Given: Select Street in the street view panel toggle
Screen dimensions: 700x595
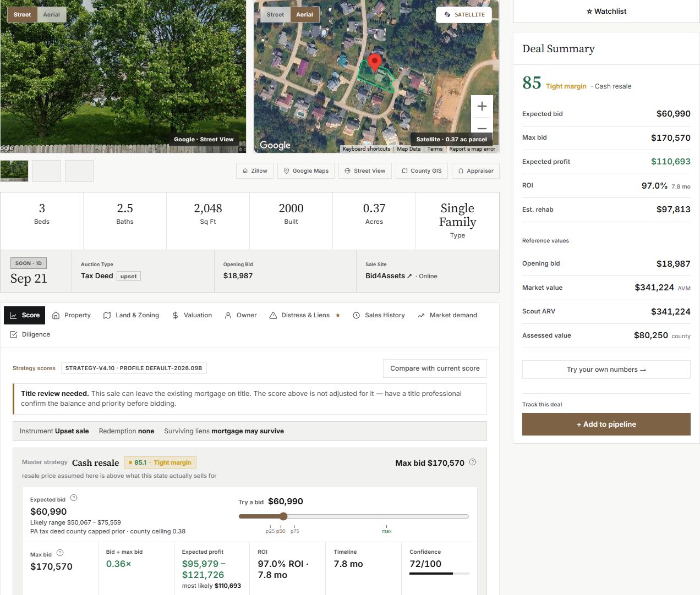Looking at the screenshot, I should tap(22, 14).
